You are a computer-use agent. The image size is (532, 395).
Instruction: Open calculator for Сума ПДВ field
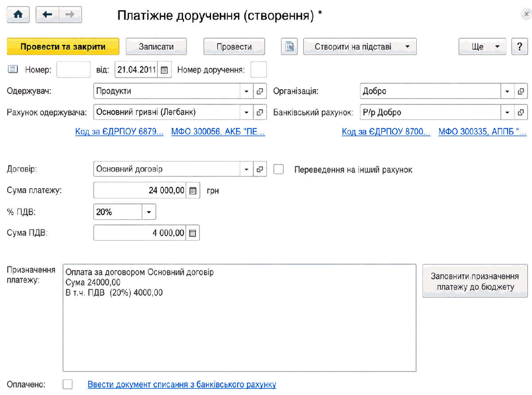(x=192, y=233)
